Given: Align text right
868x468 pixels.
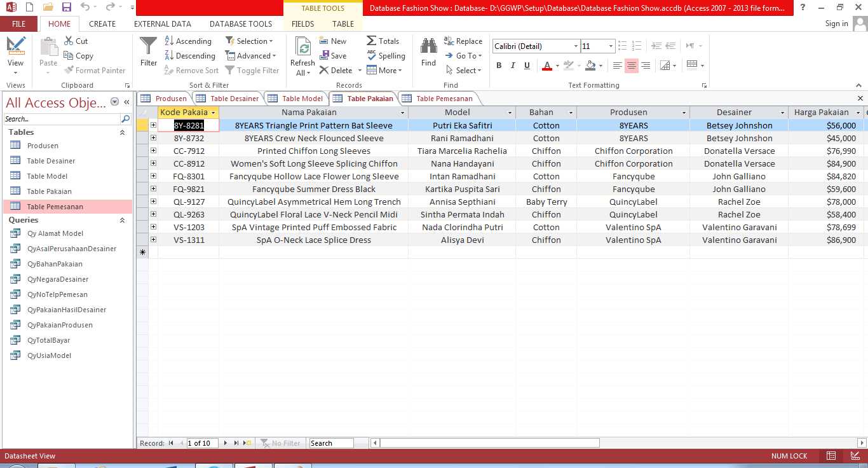Looking at the screenshot, I should point(646,65).
